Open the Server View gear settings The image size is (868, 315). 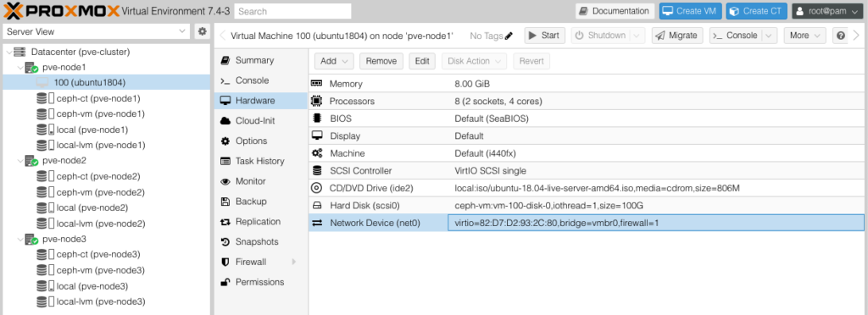click(x=203, y=31)
